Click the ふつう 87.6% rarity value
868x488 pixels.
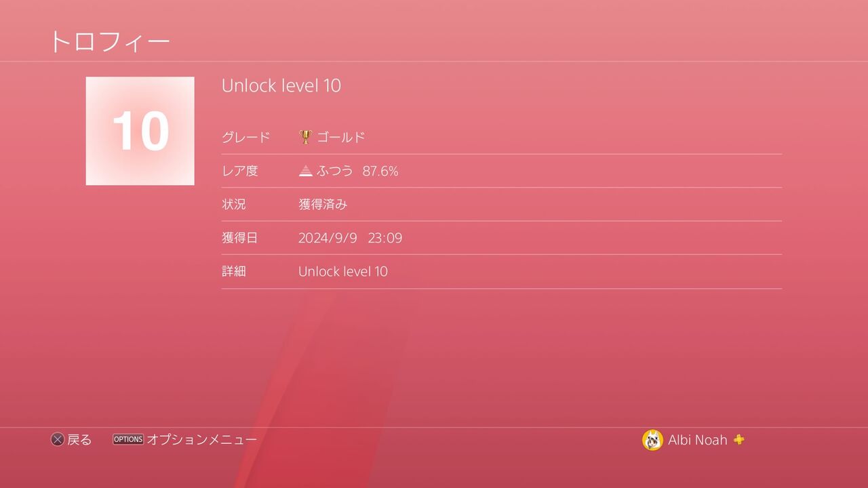[357, 171]
